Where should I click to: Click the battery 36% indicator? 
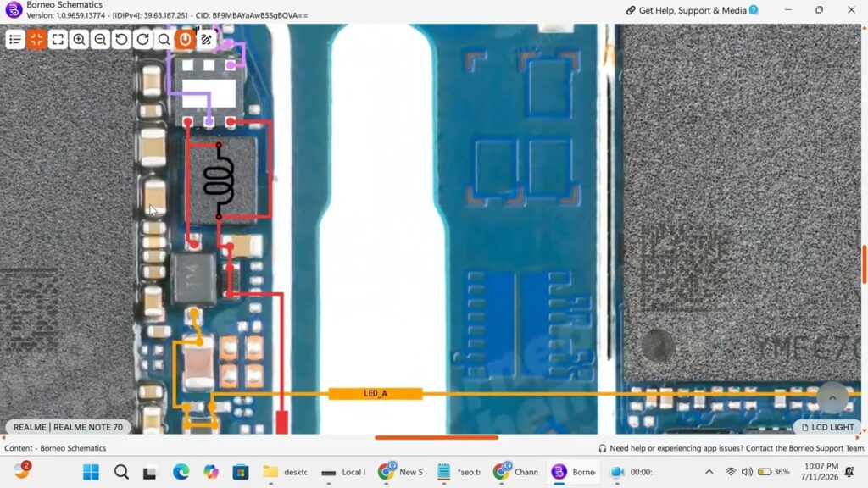pyautogui.click(x=774, y=472)
